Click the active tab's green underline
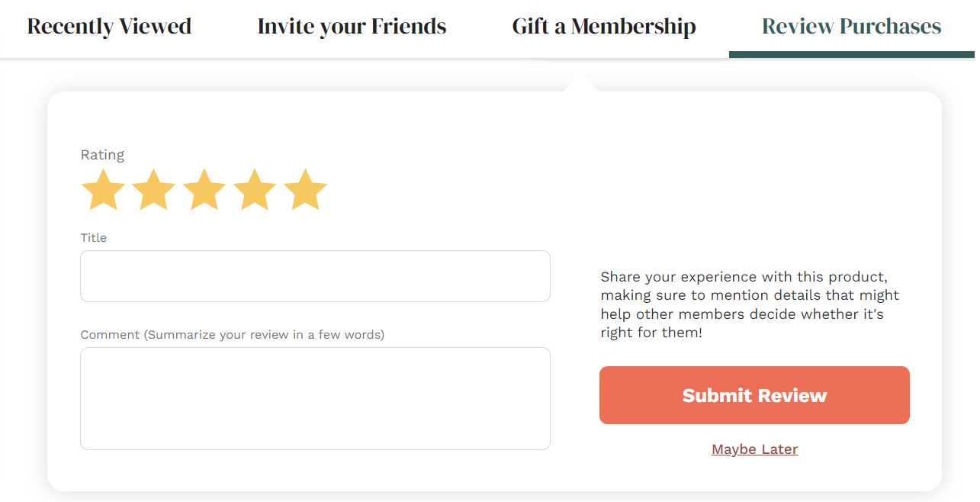This screenshot has width=980, height=502. click(852, 53)
